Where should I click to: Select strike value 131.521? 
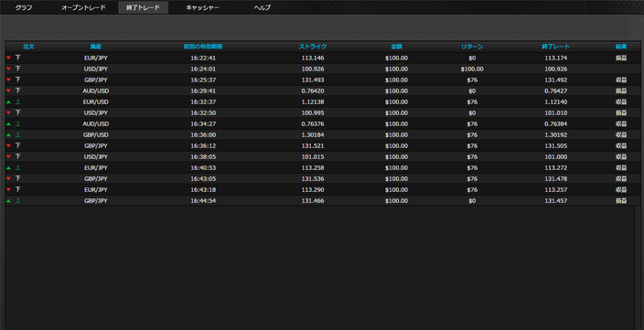coord(313,145)
